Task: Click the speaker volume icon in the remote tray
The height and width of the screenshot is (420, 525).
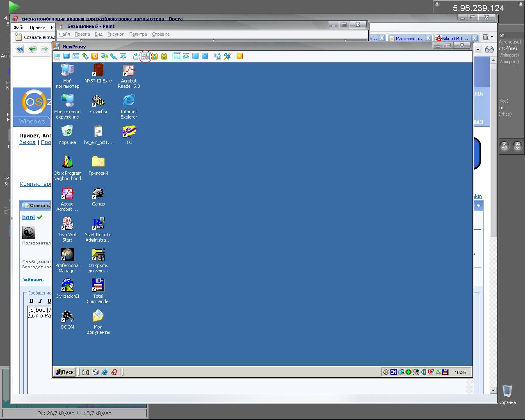Action: click(386, 372)
